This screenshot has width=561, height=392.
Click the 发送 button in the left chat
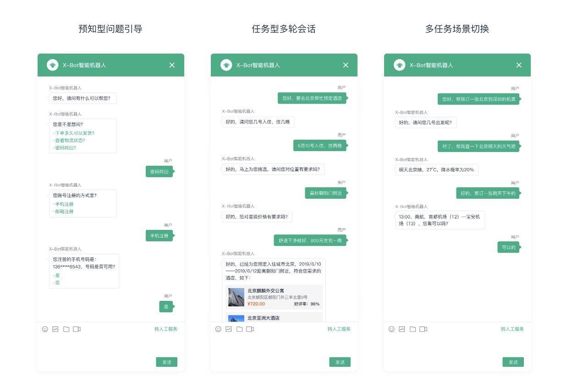(x=167, y=362)
